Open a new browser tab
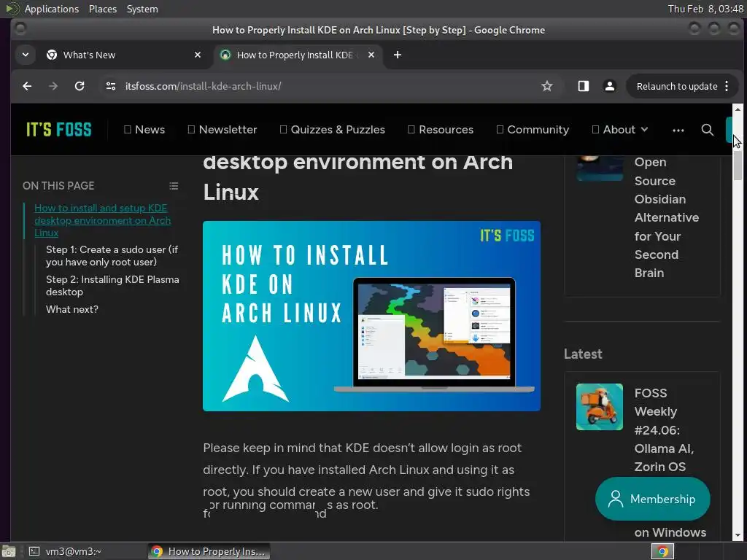The image size is (747, 560). (398, 55)
